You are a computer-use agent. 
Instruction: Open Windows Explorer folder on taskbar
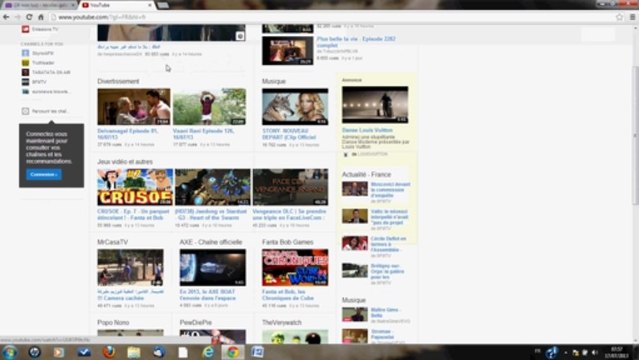(134, 352)
